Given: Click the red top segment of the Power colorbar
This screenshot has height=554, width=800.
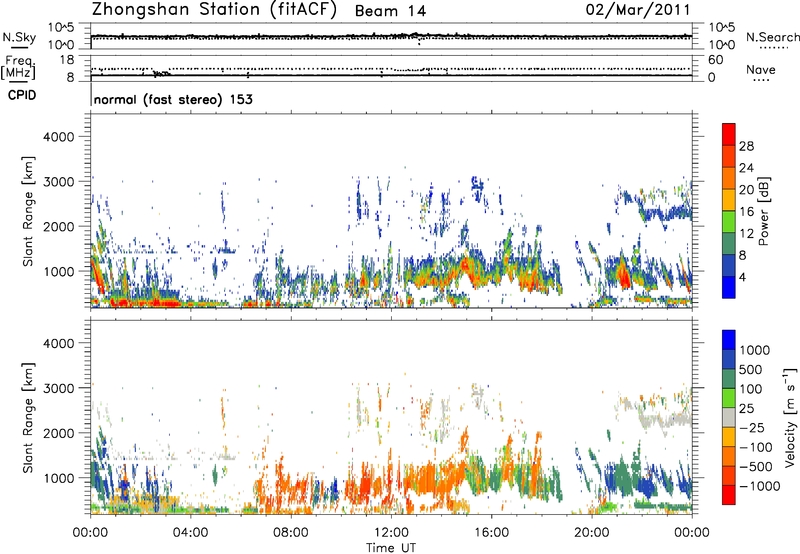Looking at the screenshot, I should coord(729,135).
